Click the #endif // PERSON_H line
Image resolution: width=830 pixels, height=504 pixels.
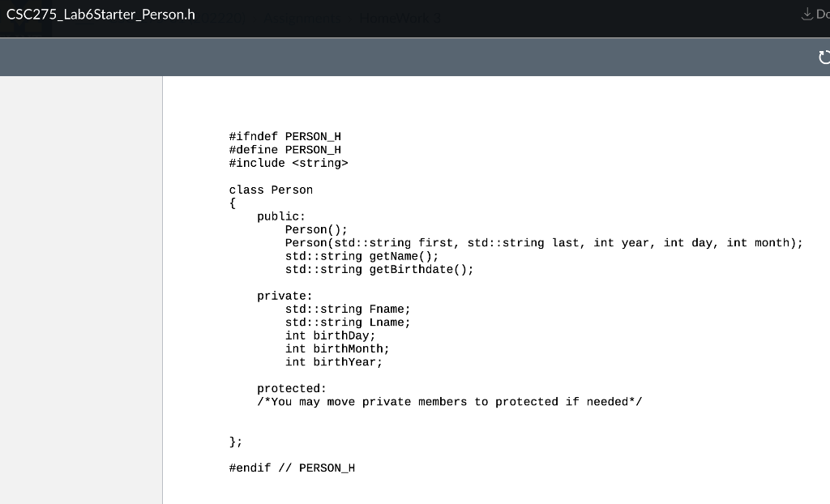292,468
